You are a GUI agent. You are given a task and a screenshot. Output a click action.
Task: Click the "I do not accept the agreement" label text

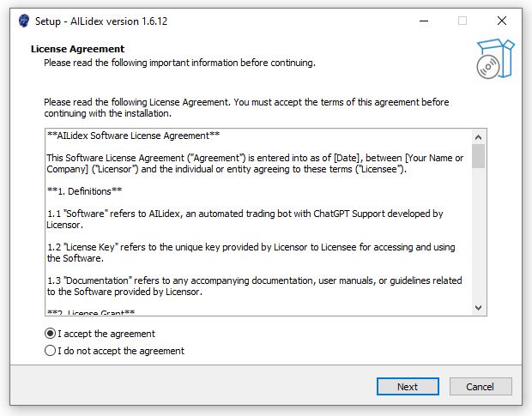(x=121, y=351)
